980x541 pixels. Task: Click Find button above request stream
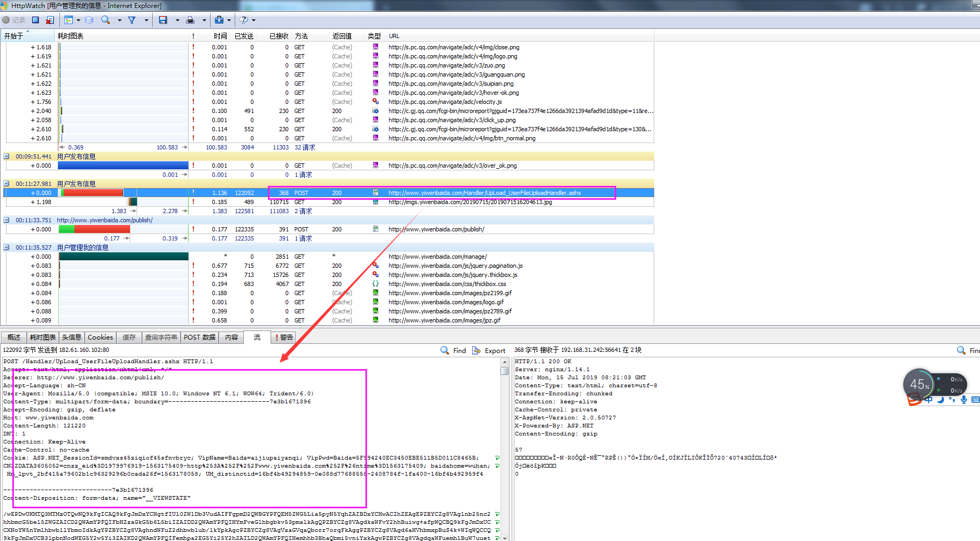(453, 351)
